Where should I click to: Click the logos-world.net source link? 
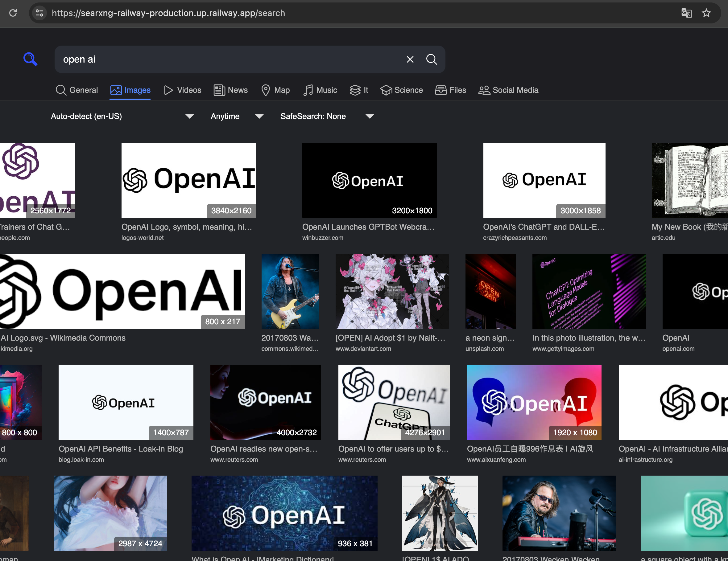coord(142,238)
